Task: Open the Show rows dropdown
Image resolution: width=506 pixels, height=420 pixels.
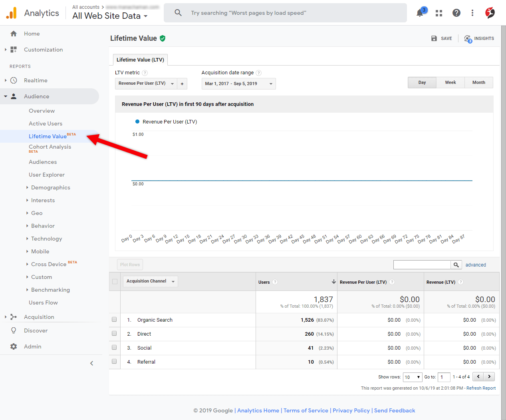Action: (x=412, y=377)
